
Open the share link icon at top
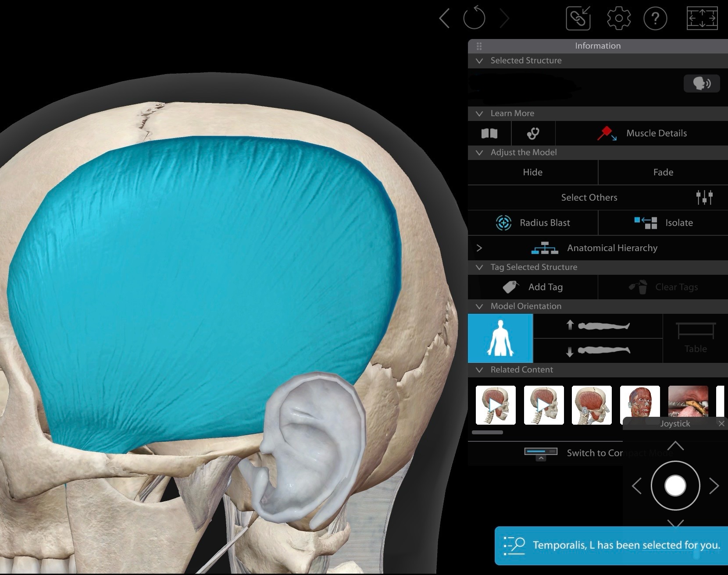[578, 18]
